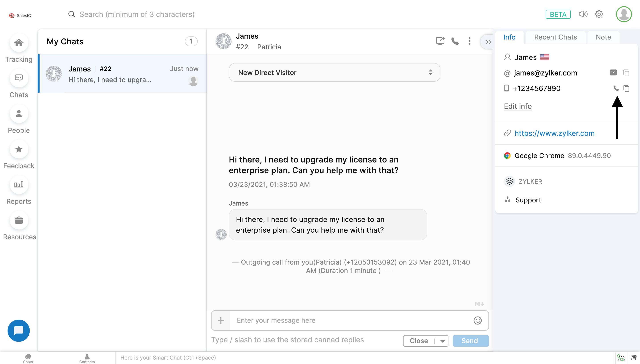Click the Edit info link
The height and width of the screenshot is (364, 640).
[x=518, y=106]
